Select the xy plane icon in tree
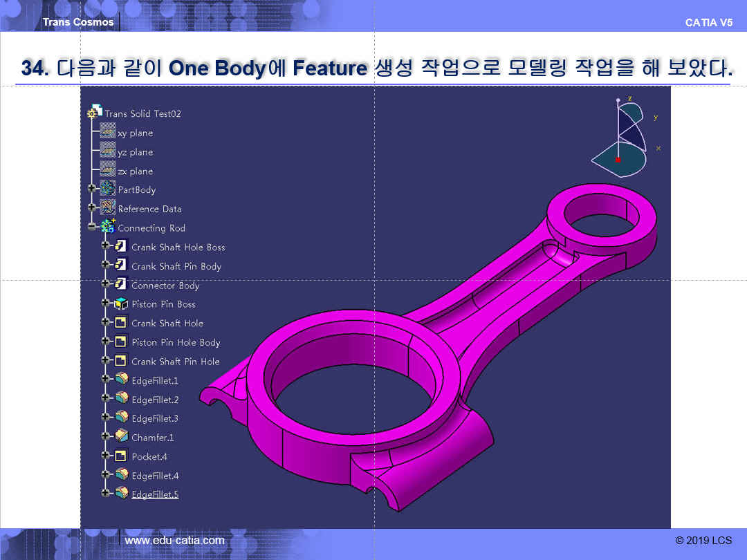This screenshot has height=560, width=747. (107, 132)
